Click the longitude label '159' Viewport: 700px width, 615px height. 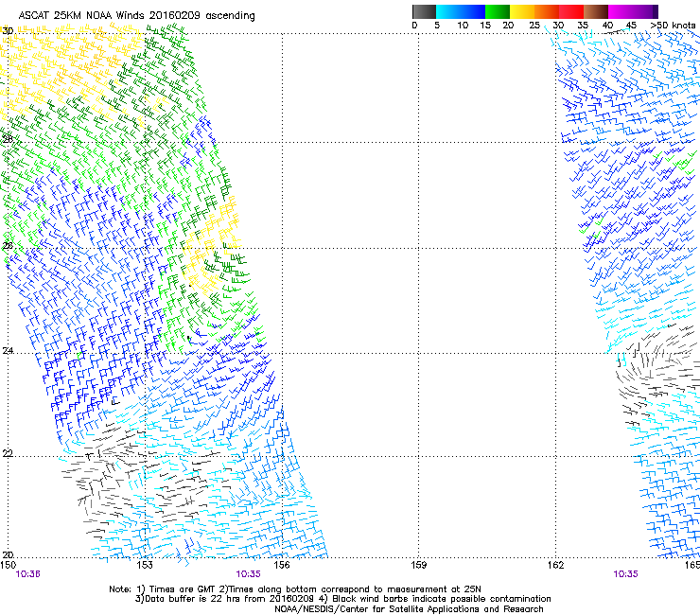[x=418, y=565]
